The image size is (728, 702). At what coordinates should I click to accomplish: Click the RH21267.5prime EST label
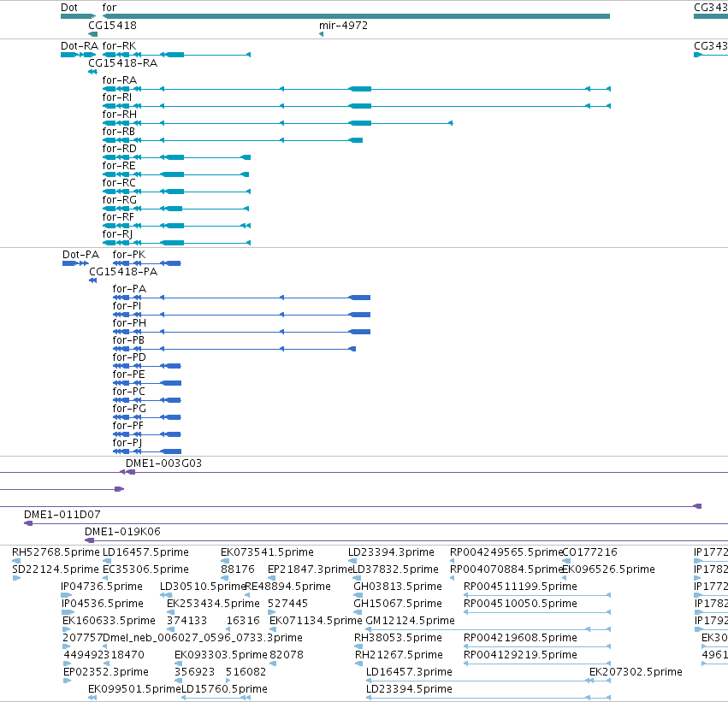click(399, 655)
